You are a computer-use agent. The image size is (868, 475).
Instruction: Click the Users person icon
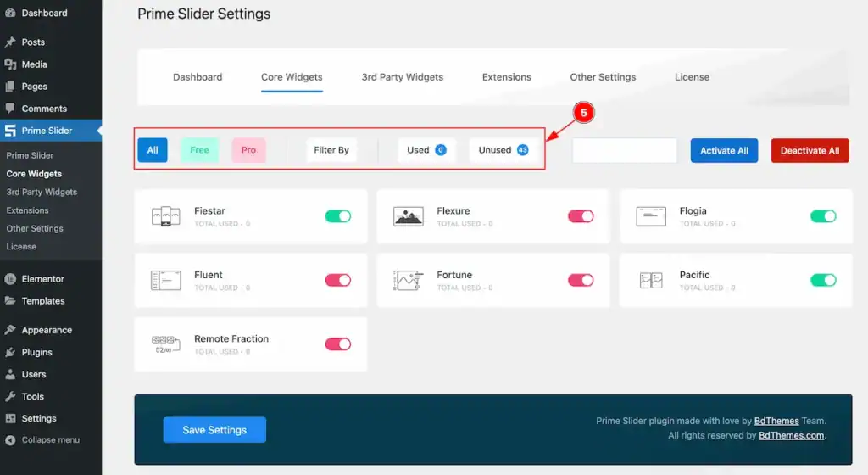pos(10,374)
